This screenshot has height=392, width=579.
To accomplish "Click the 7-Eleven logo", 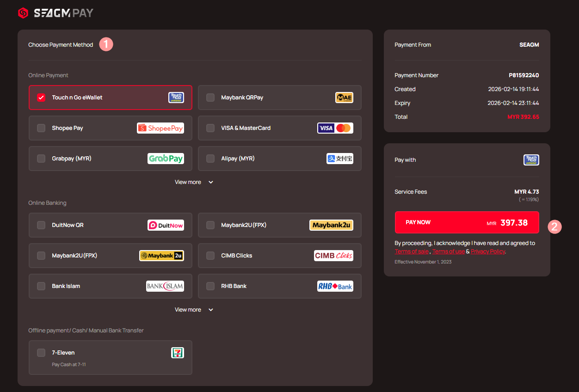I will point(177,353).
